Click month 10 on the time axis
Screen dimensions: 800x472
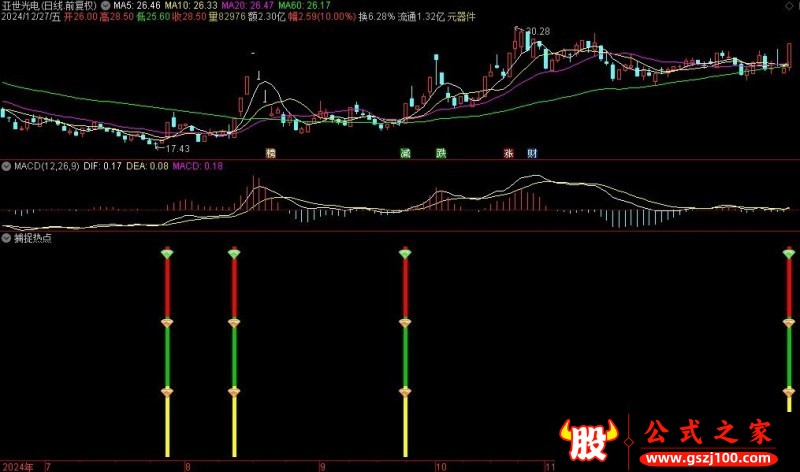pyautogui.click(x=441, y=467)
